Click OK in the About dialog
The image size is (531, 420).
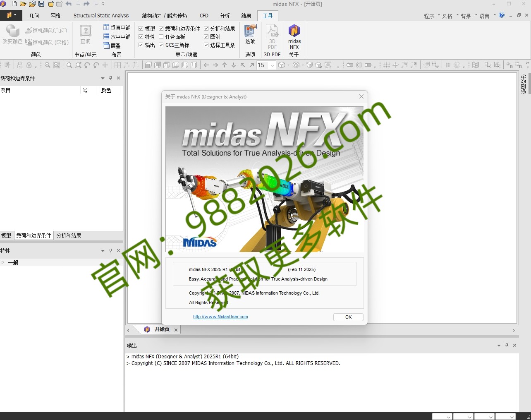point(348,317)
